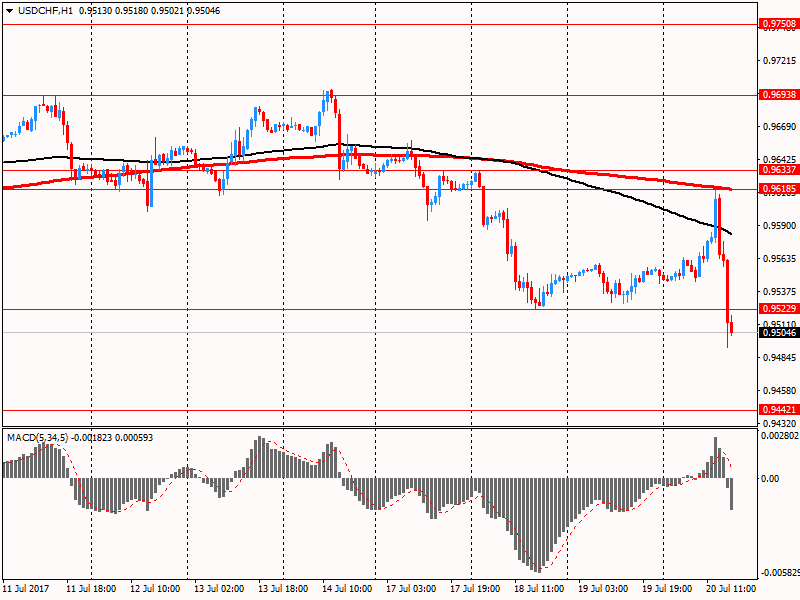The image size is (800, 600).
Task: Click the 0.95900 price axis value
Action: (779, 226)
